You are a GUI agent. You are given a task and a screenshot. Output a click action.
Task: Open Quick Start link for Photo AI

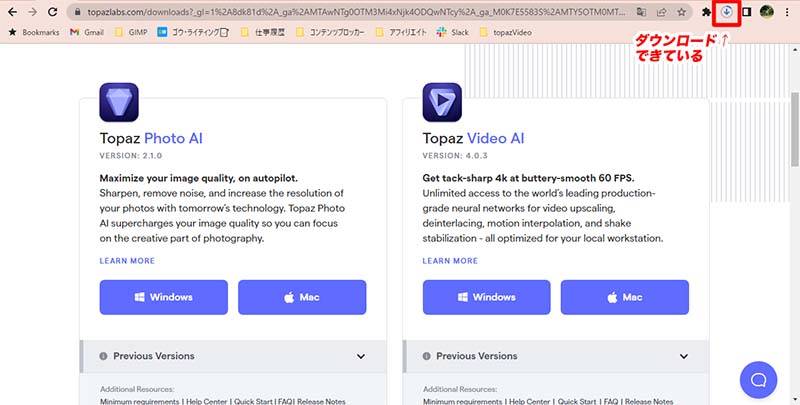point(253,401)
